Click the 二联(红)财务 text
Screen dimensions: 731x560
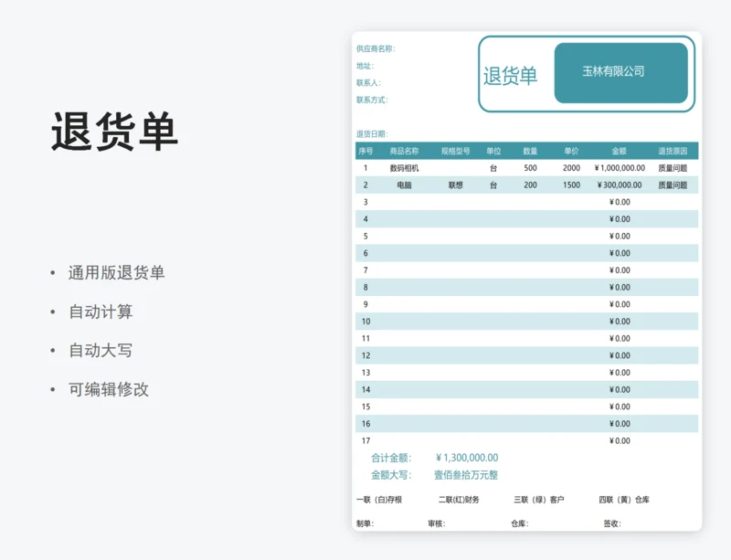459,500
